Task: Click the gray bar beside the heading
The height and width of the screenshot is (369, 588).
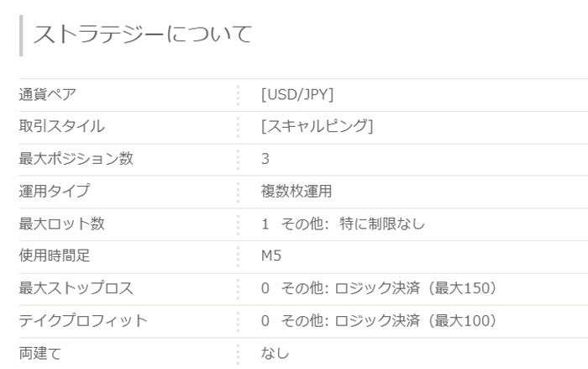Action: pos(21,34)
